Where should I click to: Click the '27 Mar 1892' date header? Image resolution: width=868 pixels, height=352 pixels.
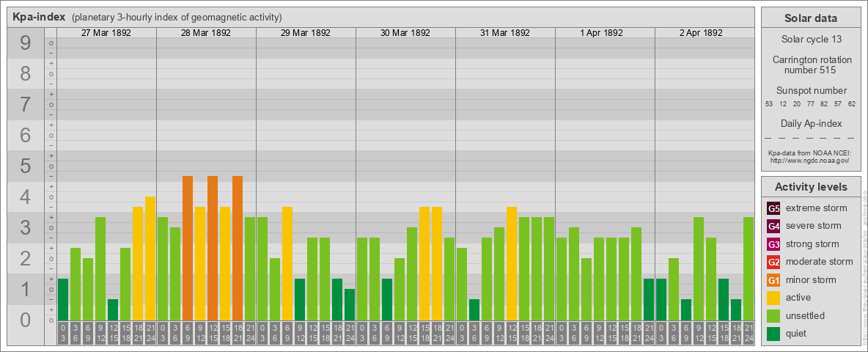[x=106, y=33]
